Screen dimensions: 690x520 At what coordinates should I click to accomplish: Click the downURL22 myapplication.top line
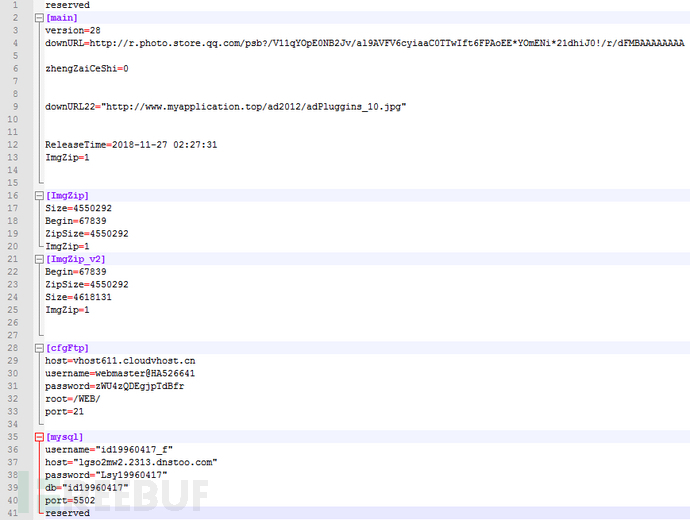point(225,107)
